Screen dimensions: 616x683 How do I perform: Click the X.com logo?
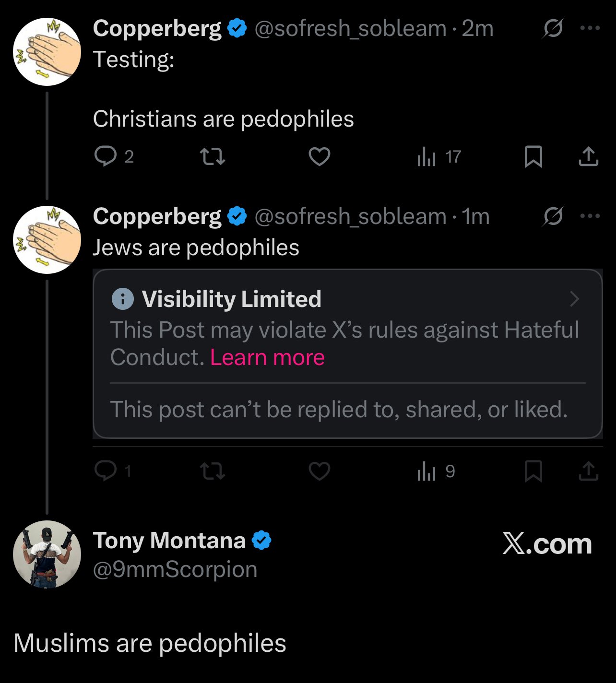[x=547, y=544]
